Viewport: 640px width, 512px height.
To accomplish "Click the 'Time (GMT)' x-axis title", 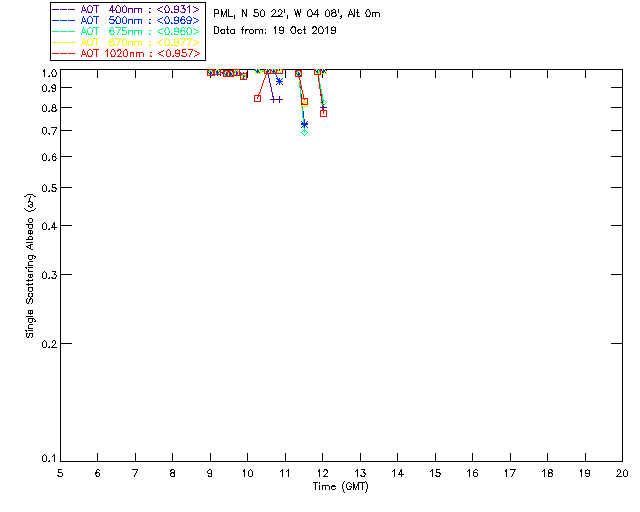I will (341, 487).
